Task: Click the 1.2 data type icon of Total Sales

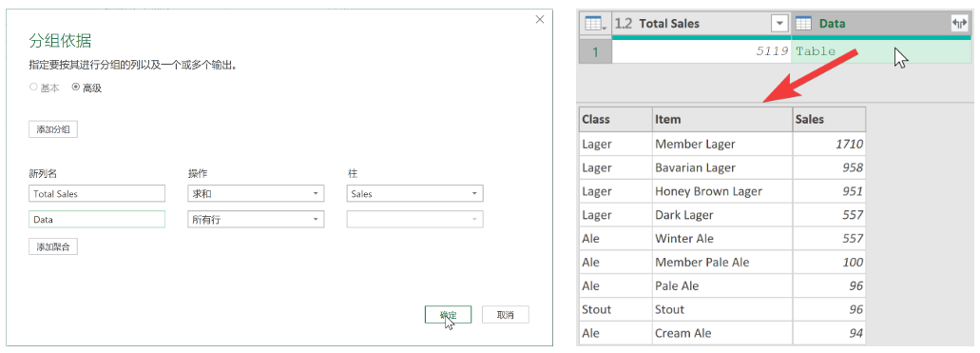Action: coord(624,24)
